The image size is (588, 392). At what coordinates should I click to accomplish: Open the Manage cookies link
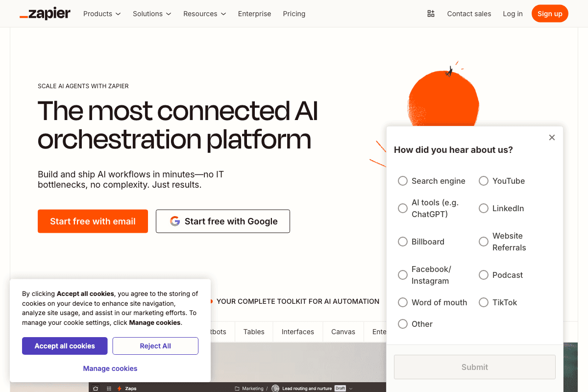(110, 368)
